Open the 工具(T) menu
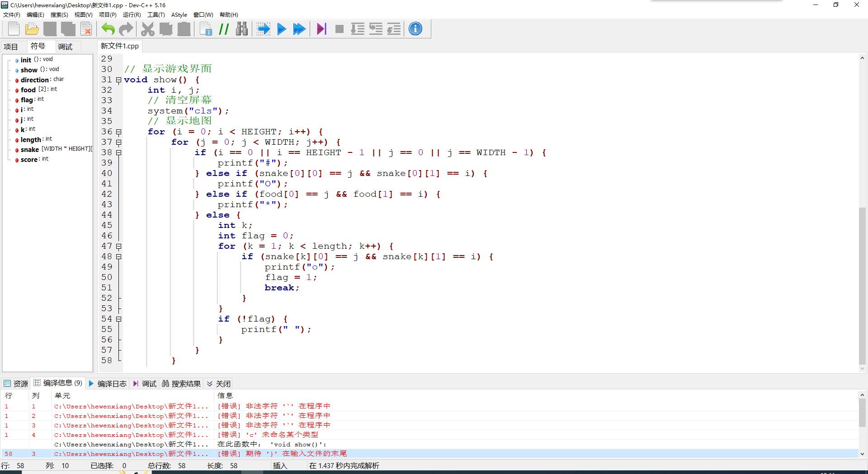The image size is (868, 474). [156, 15]
